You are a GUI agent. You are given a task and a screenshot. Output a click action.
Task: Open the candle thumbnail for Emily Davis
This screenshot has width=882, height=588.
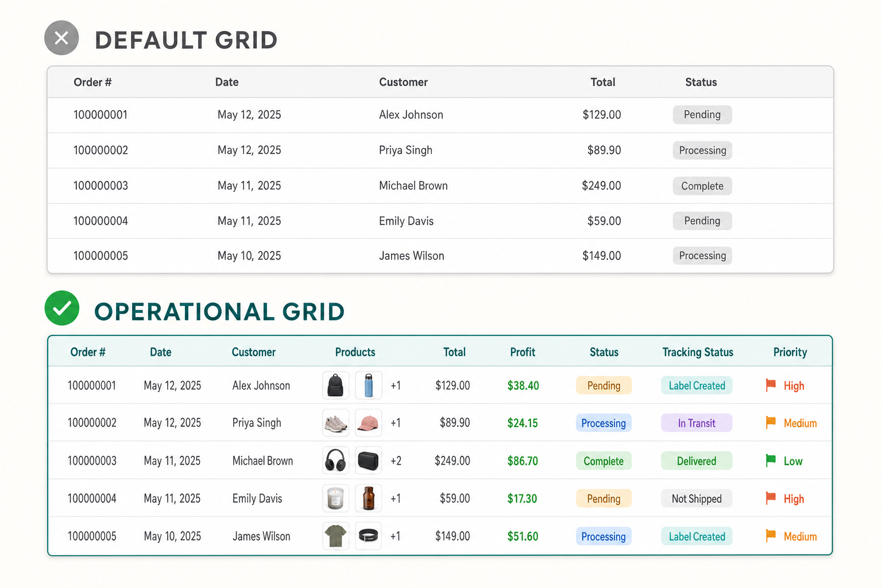pos(335,498)
